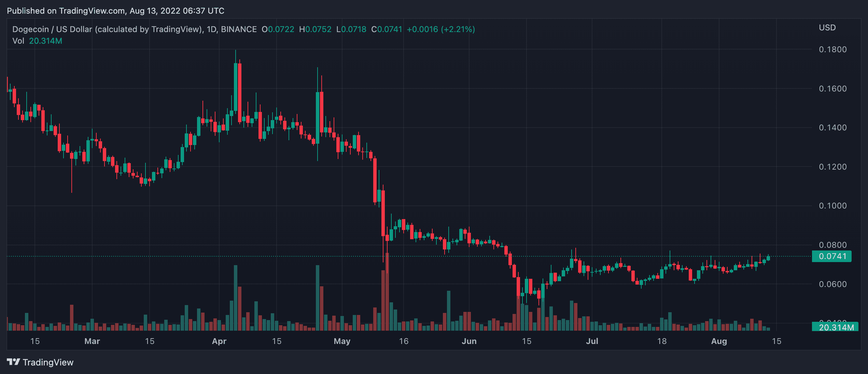The height and width of the screenshot is (374, 868).
Task: Click the Apr date axis label
Action: click(219, 341)
